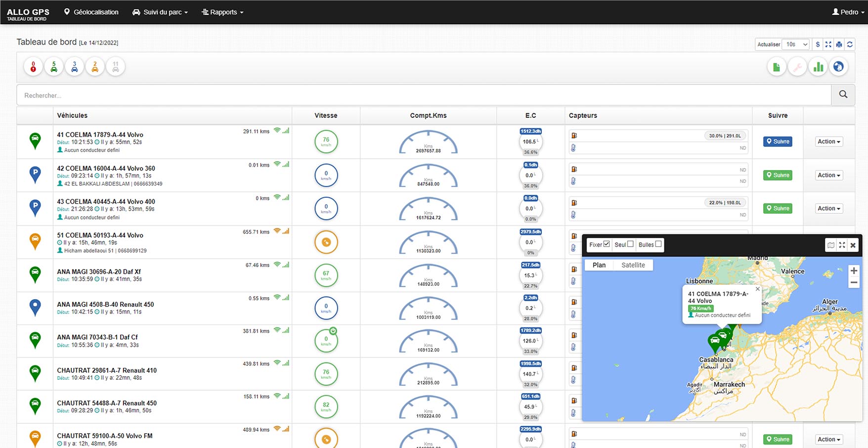Enable the Seul checkbox
Viewport: 868px width, 448px height.
pyautogui.click(x=630, y=244)
